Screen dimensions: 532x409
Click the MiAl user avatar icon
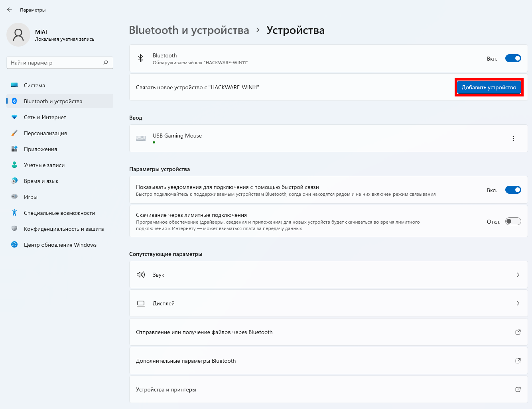pos(18,35)
